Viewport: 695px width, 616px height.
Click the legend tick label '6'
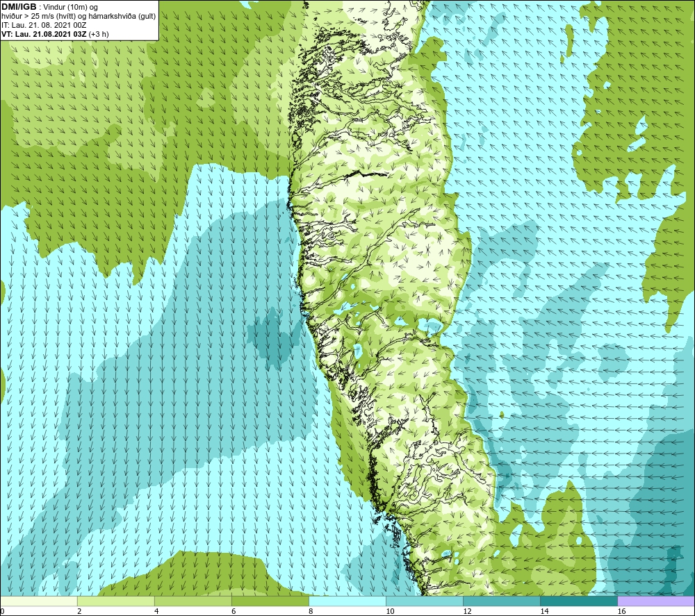234,612
